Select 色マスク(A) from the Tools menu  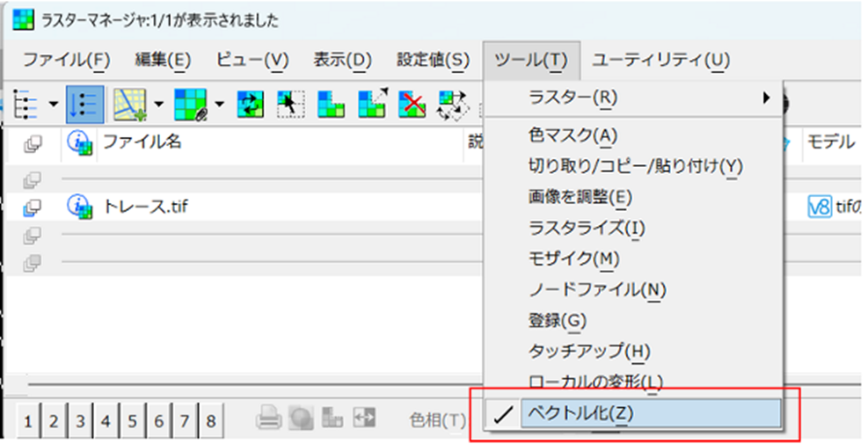573,135
